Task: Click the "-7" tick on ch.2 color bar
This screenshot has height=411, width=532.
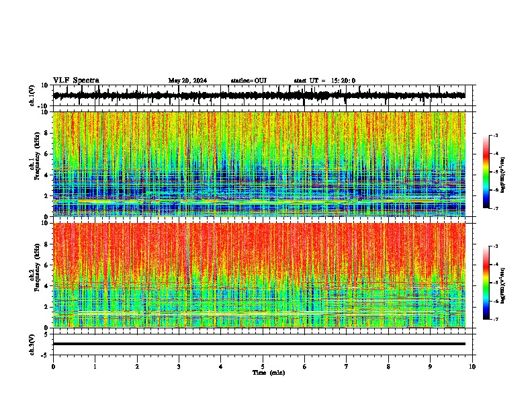Action: pyautogui.click(x=495, y=320)
